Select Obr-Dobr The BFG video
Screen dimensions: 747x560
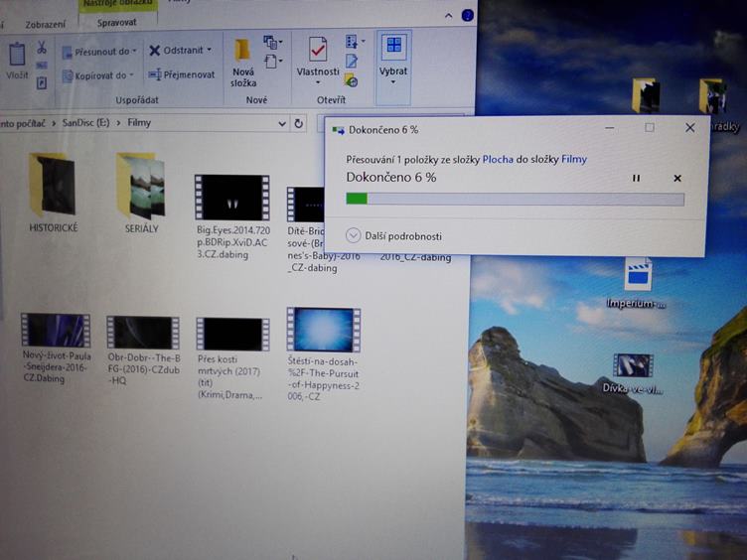click(143, 350)
